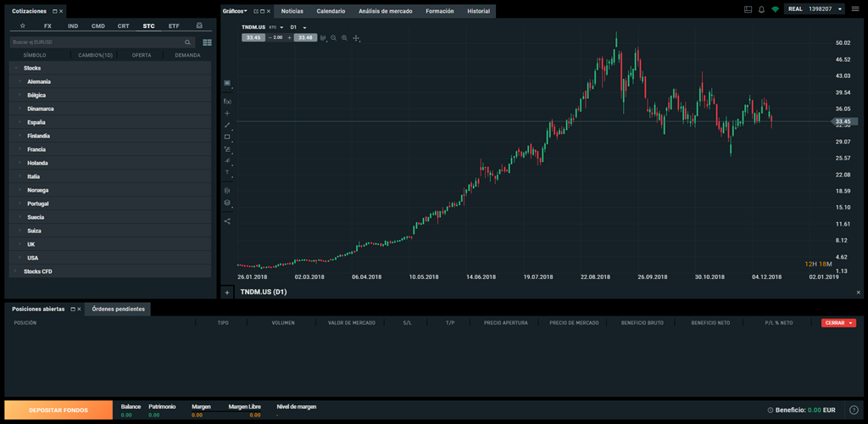The height and width of the screenshot is (424, 868).
Task: Detach the Gráficos panel with popout icon
Action: (256, 11)
